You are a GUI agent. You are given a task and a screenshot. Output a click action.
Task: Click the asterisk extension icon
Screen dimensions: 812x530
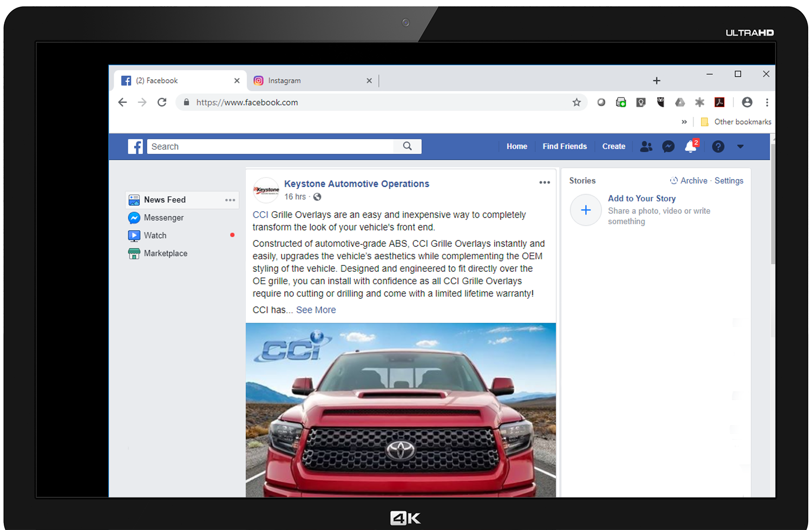click(x=700, y=102)
